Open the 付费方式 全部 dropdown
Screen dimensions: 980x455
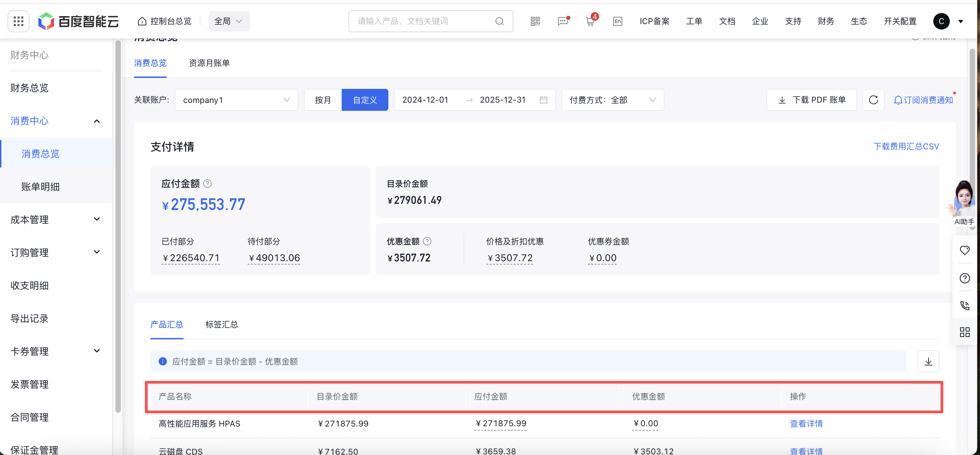point(613,100)
